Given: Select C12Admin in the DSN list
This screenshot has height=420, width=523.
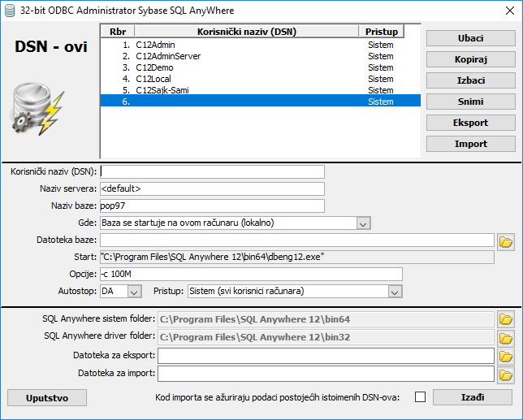Looking at the screenshot, I should pyautogui.click(x=157, y=45).
